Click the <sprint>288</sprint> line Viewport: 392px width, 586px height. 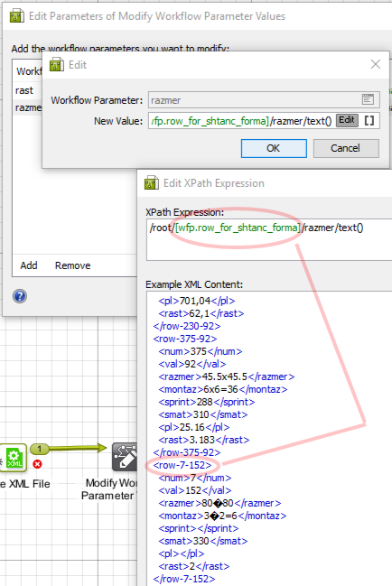pyautogui.click(x=207, y=402)
